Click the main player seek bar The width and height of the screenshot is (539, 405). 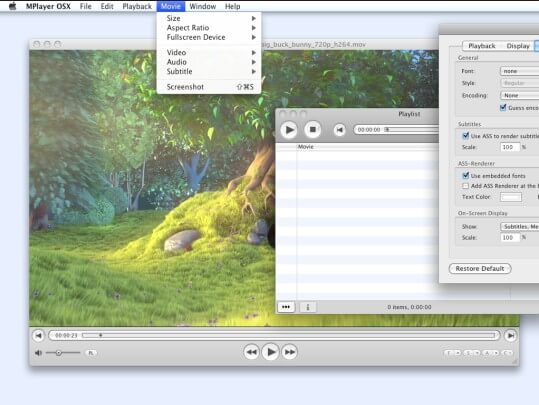point(289,335)
